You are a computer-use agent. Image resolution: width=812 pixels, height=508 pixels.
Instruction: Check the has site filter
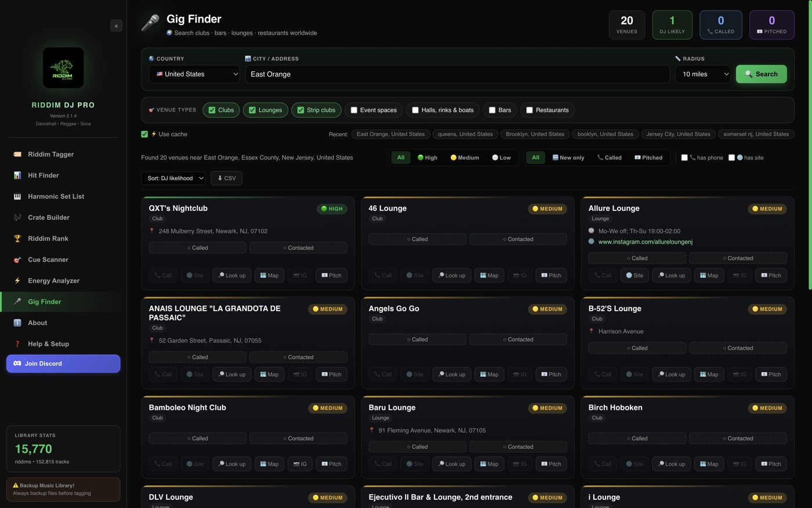731,157
